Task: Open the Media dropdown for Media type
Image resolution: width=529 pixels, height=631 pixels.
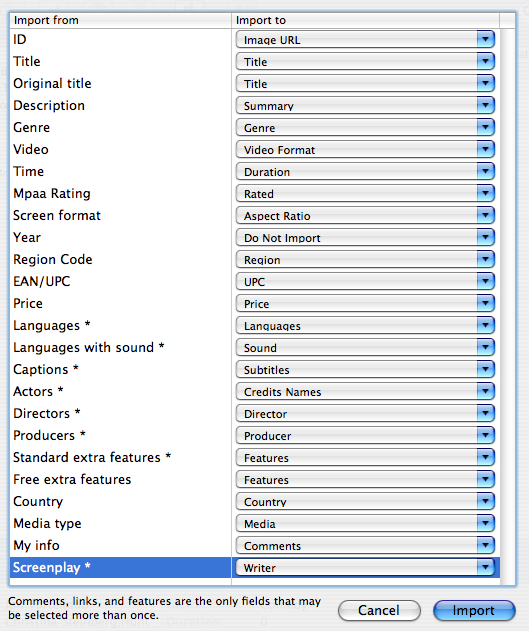Action: point(365,523)
